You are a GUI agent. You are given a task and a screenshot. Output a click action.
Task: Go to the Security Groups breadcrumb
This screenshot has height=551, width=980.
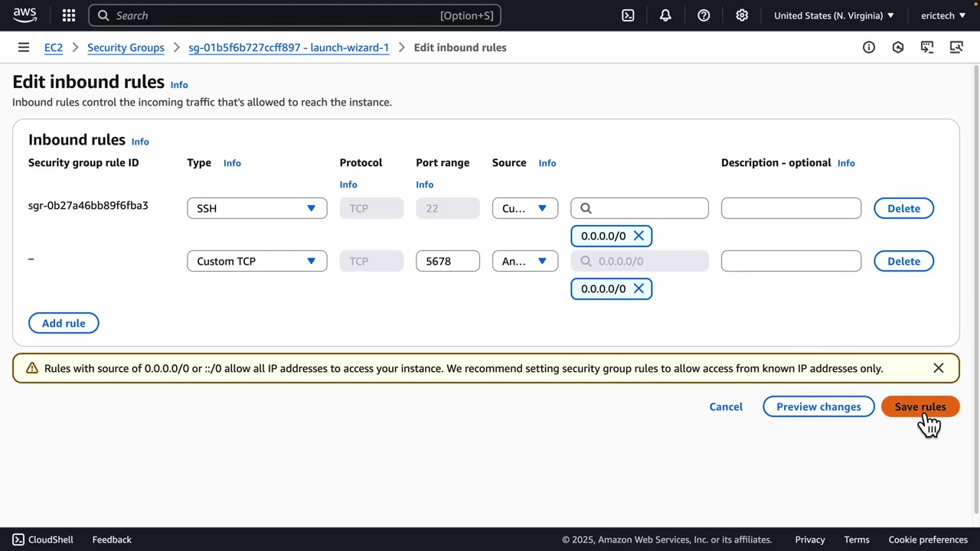(126, 47)
